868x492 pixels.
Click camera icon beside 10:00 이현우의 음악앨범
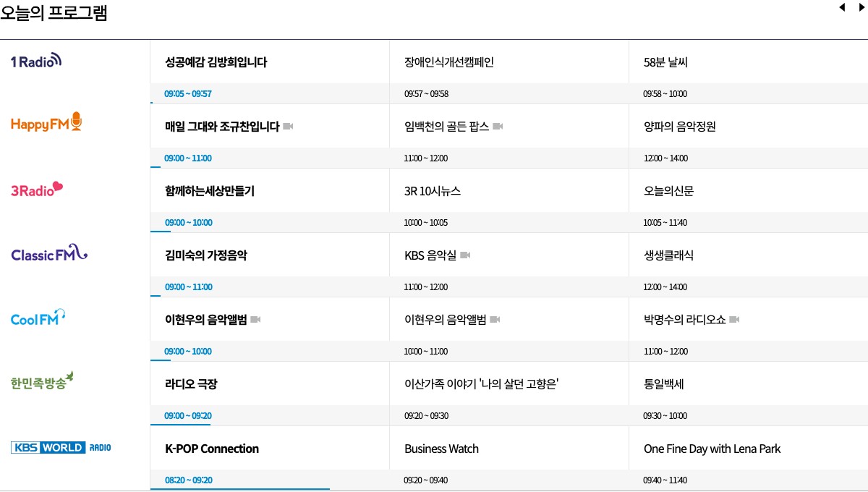[495, 320]
